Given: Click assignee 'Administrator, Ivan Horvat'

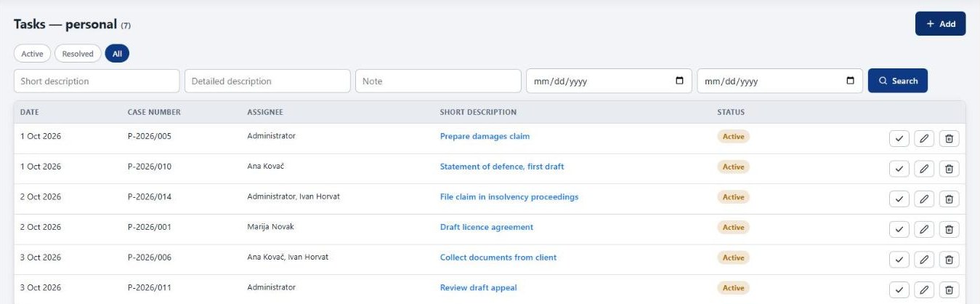Looking at the screenshot, I should click(x=293, y=197).
